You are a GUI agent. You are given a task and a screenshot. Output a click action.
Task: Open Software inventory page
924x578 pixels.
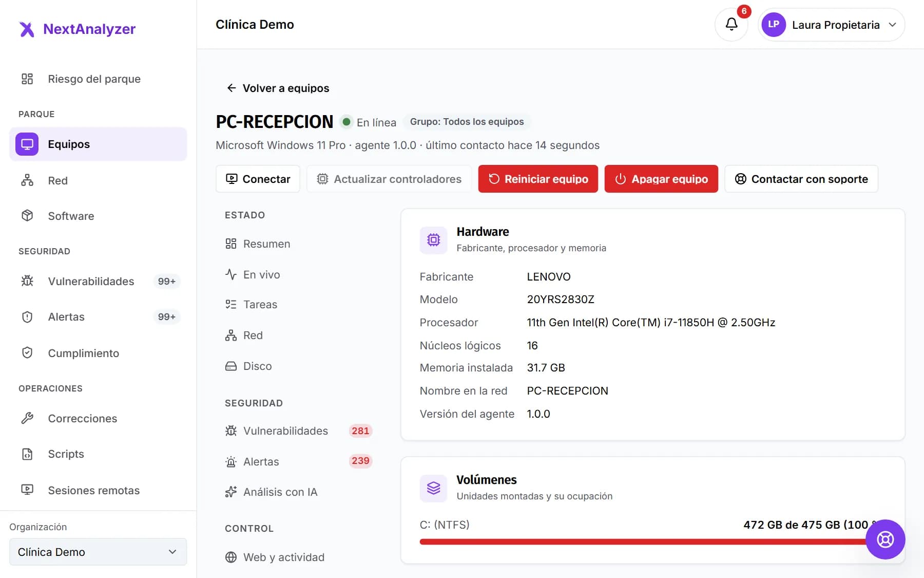tap(98, 216)
